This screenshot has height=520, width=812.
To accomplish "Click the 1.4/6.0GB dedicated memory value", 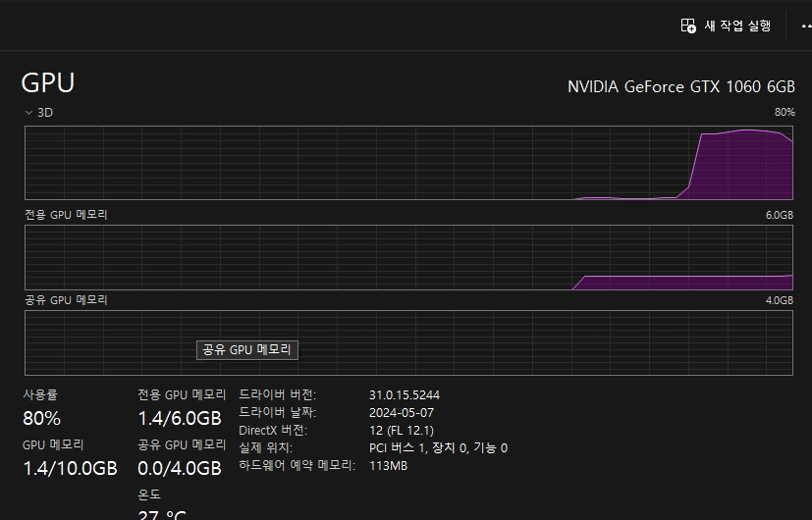I will click(180, 418).
